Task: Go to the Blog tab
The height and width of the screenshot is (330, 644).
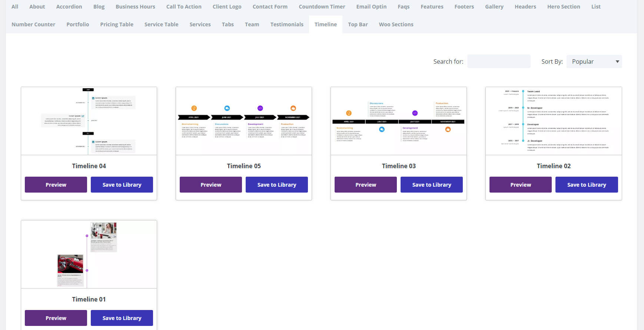Action: click(x=99, y=7)
